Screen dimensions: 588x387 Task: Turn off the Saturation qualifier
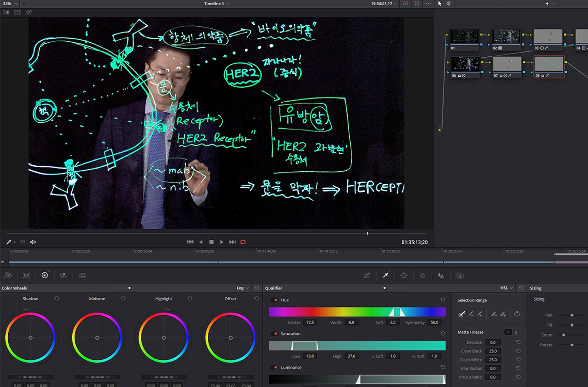[x=275, y=334]
